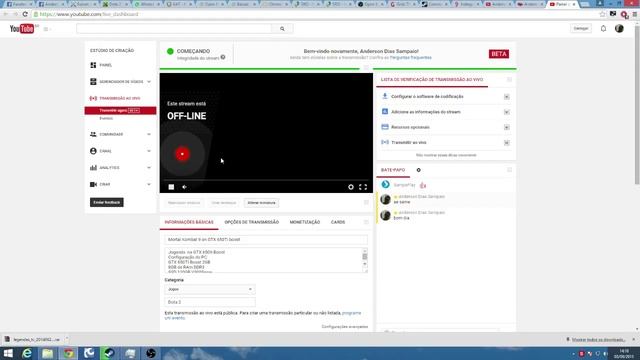Stop the player with the stop button
The image size is (640, 360).
[x=171, y=187]
